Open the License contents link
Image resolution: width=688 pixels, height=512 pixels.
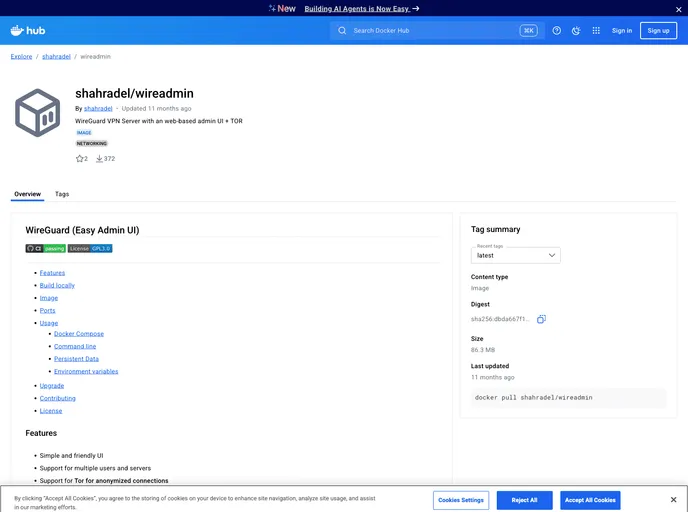click(x=51, y=411)
